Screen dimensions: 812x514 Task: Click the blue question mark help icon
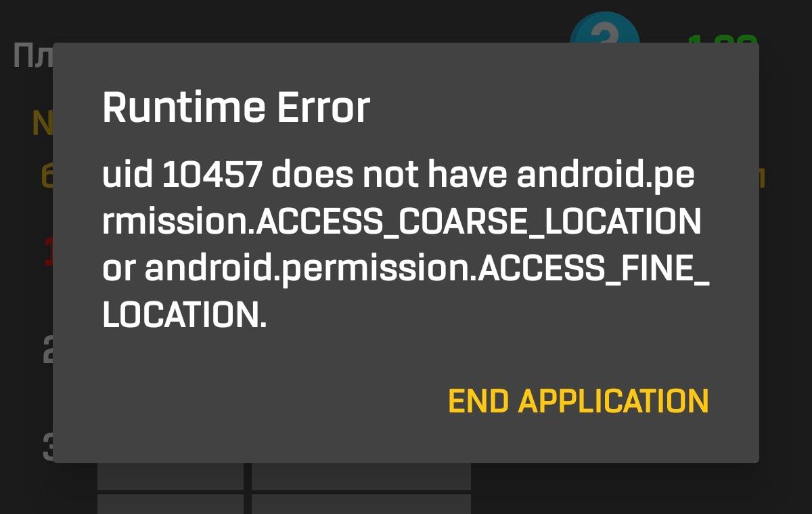click(604, 28)
